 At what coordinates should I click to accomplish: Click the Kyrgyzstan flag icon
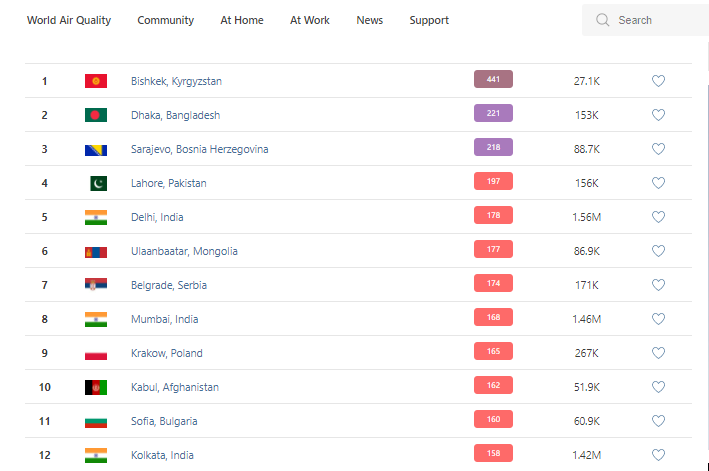[96, 81]
